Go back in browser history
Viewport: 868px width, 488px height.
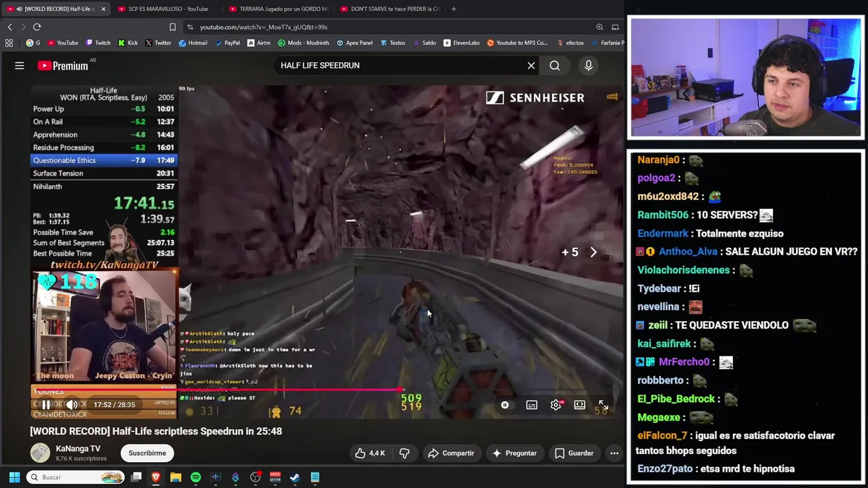(x=9, y=27)
